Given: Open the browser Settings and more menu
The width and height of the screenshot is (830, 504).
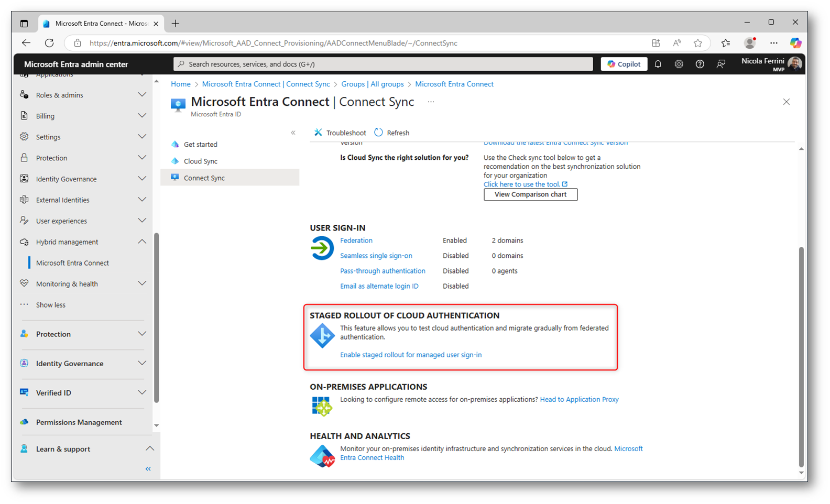Looking at the screenshot, I should [774, 43].
